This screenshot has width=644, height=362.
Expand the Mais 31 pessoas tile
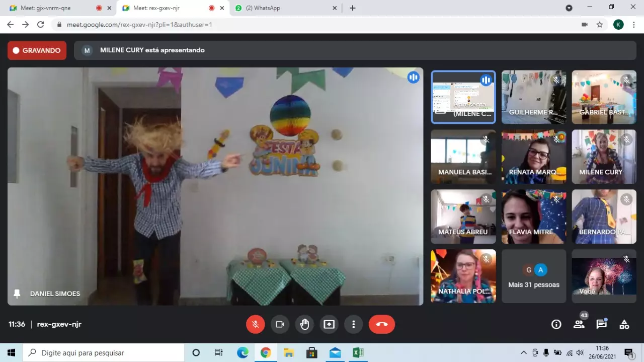(x=533, y=276)
